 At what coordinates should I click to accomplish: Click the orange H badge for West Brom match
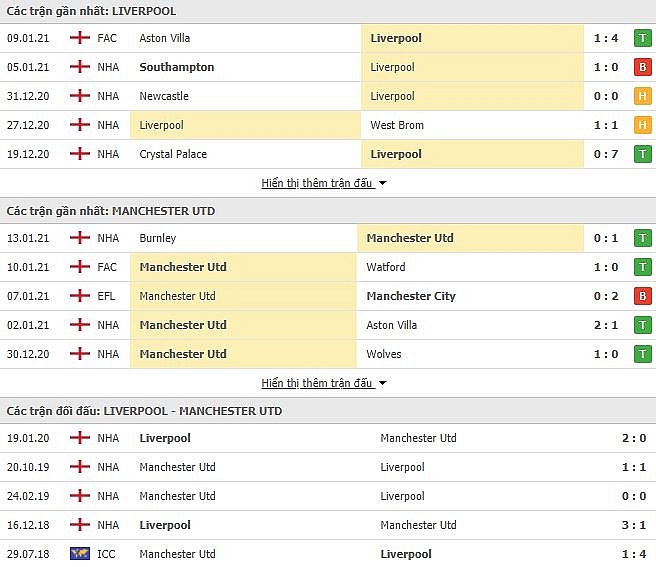[x=643, y=125]
